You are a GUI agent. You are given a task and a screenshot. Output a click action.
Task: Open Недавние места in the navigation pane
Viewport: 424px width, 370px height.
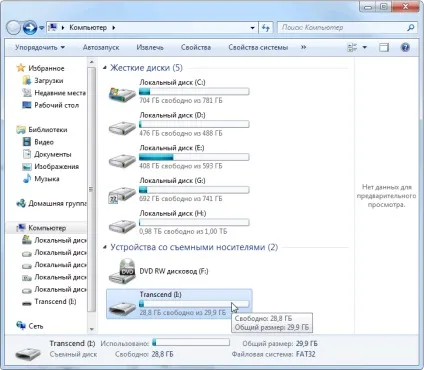(60, 93)
